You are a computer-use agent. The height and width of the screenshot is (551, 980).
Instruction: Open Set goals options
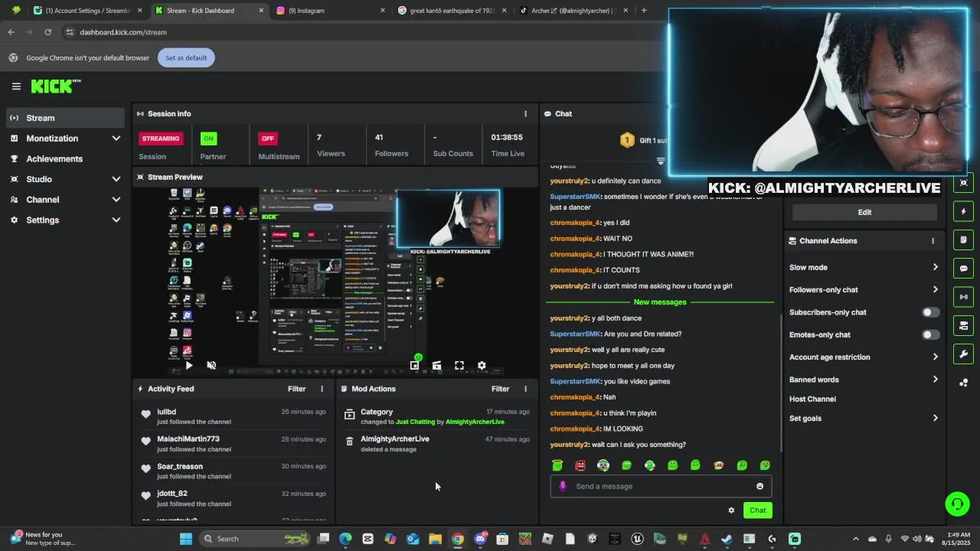[864, 418]
